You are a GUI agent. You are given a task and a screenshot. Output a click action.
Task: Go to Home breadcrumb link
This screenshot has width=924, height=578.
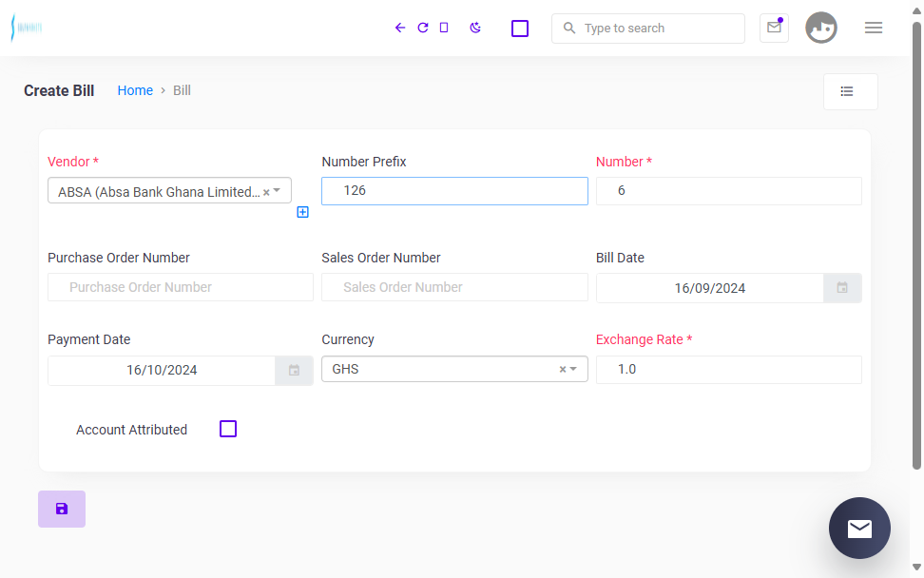point(135,90)
